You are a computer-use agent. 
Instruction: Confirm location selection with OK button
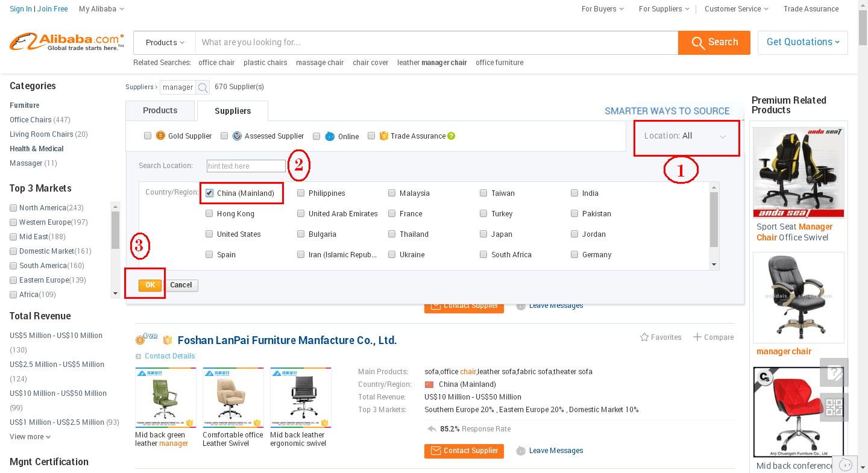[150, 286]
